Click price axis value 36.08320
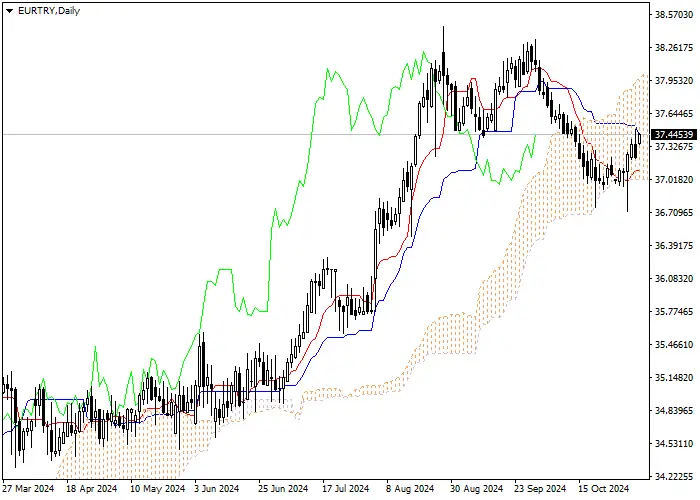The height and width of the screenshot is (500, 700). (674, 279)
